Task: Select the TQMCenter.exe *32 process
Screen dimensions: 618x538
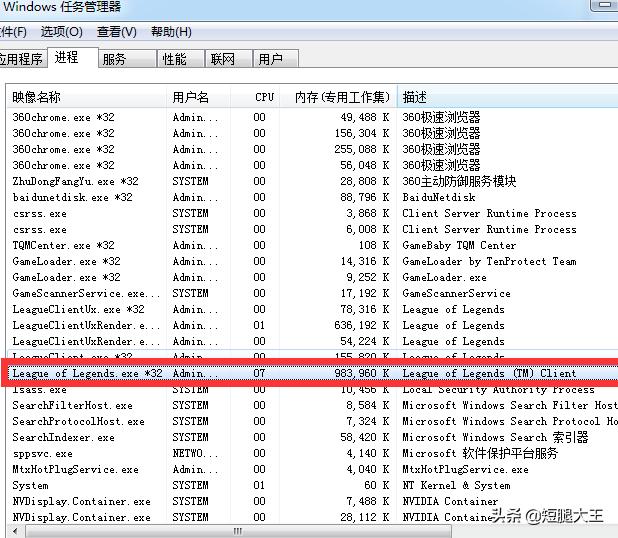Action: 313,245
